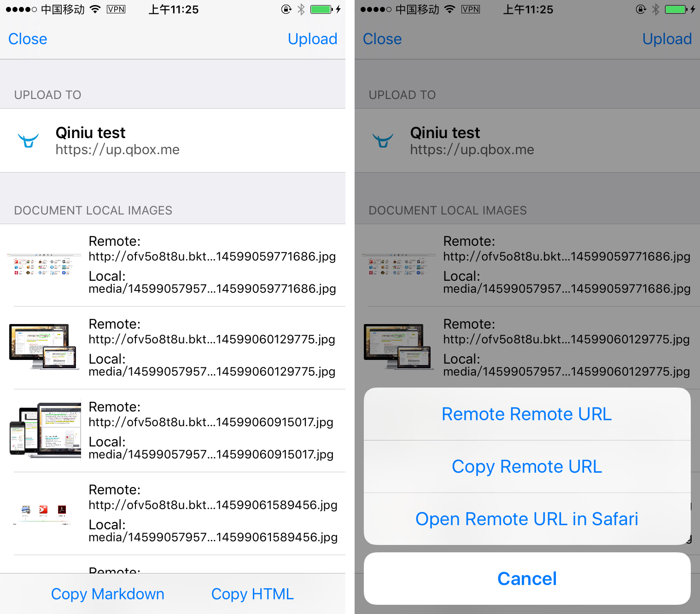Tap the clock showing 上午11:25
This screenshot has width=700, height=614.
(173, 9)
